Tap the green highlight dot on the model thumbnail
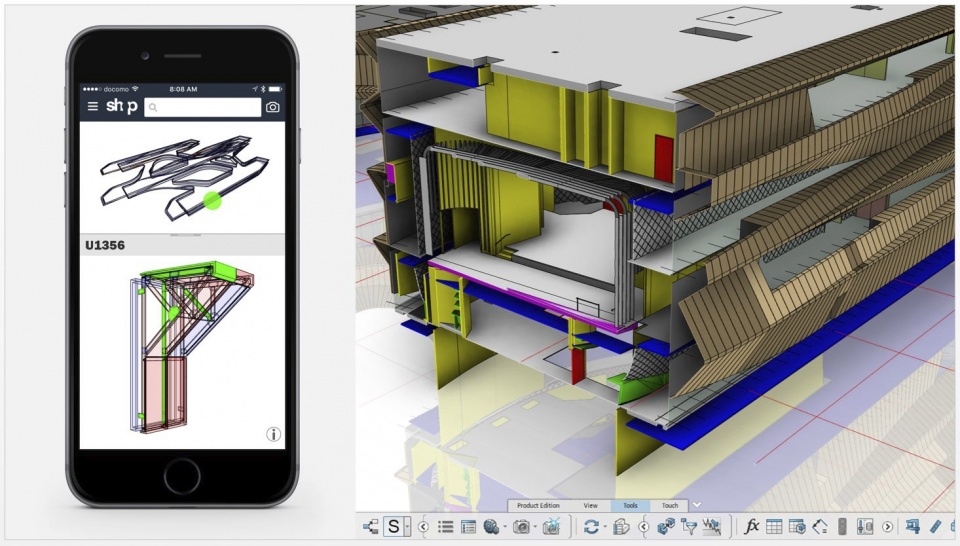The image size is (960, 546). [x=212, y=201]
